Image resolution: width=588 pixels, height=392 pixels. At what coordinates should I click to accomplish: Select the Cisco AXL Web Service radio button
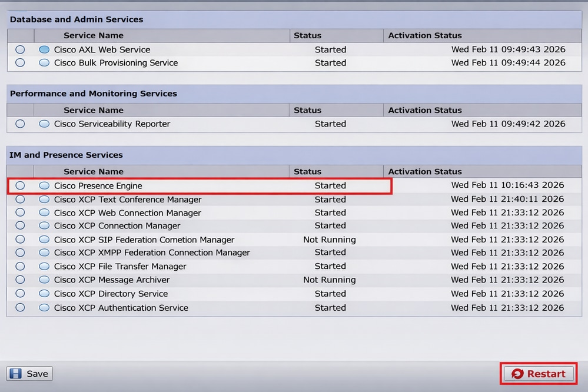[20, 50]
